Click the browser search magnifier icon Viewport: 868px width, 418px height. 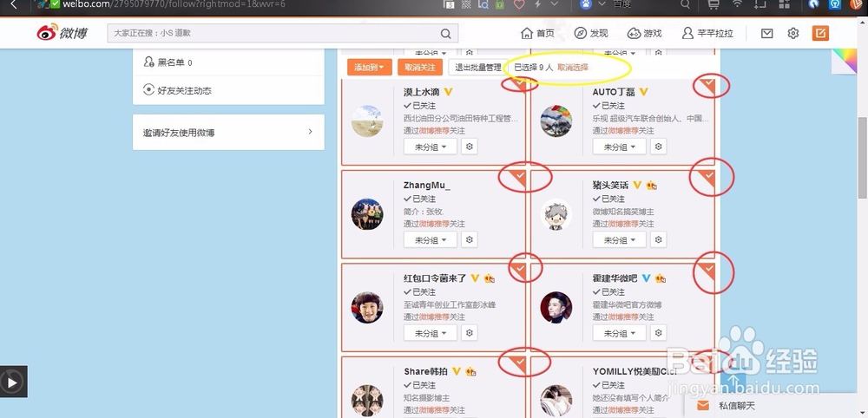point(686,4)
